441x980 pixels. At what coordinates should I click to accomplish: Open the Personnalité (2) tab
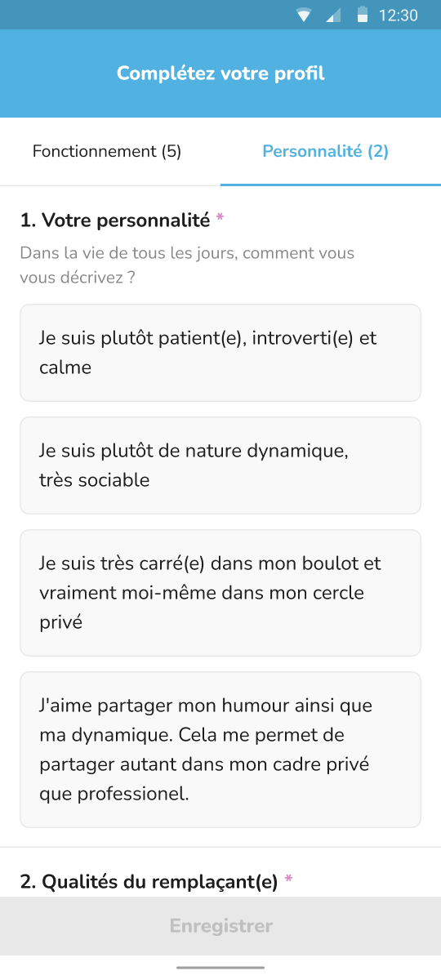tap(326, 151)
